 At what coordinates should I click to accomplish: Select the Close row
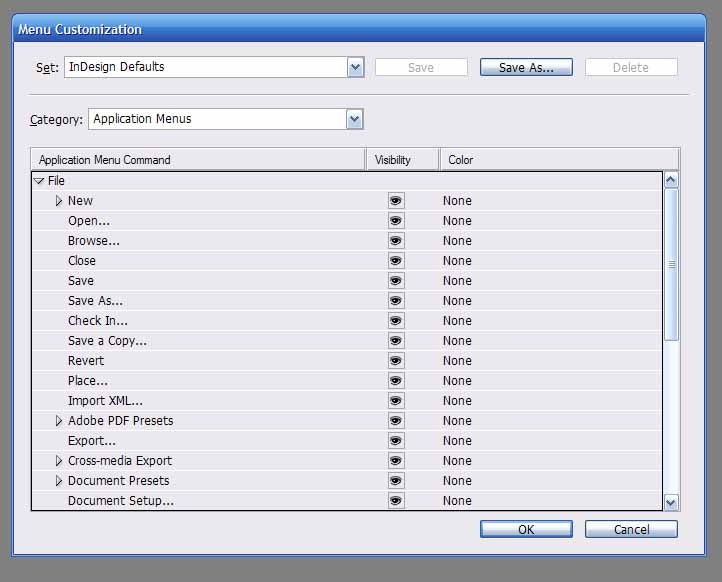347,261
